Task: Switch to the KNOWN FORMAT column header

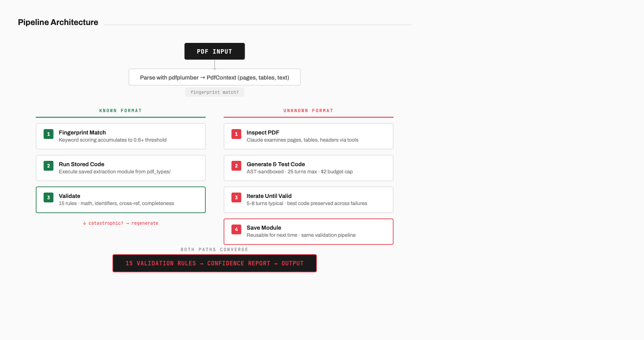Action: [120, 110]
